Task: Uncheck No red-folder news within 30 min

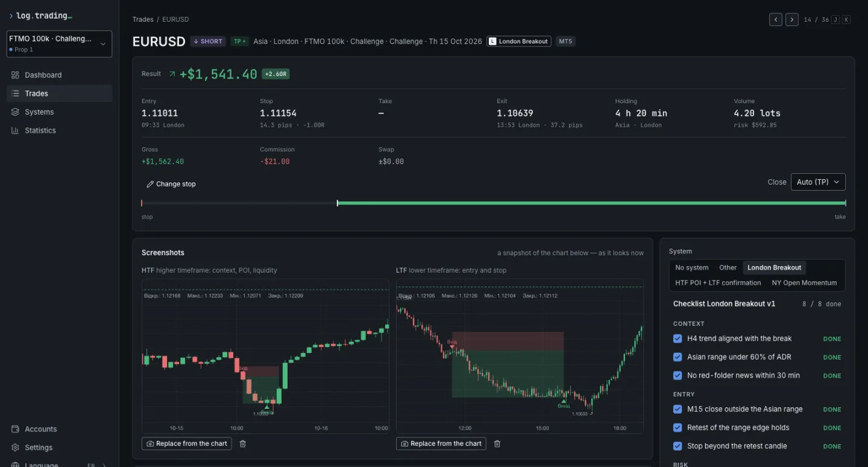Action: pos(678,375)
